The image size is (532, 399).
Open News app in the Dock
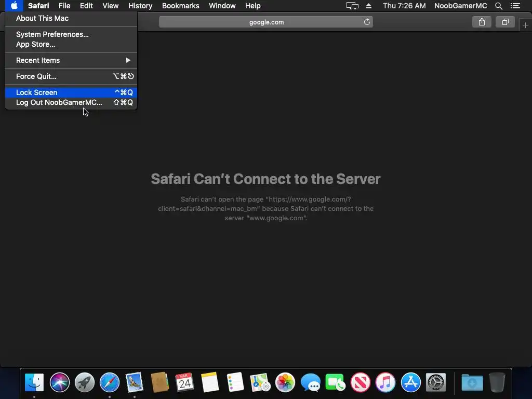point(361,382)
